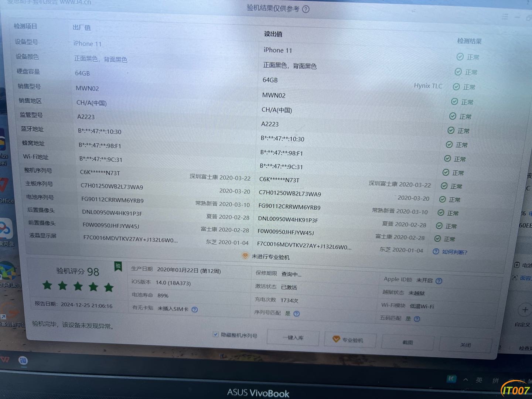Viewport: 532px width, 399px height.
Task: Click the K icon in the system tray
Action: coord(451,379)
